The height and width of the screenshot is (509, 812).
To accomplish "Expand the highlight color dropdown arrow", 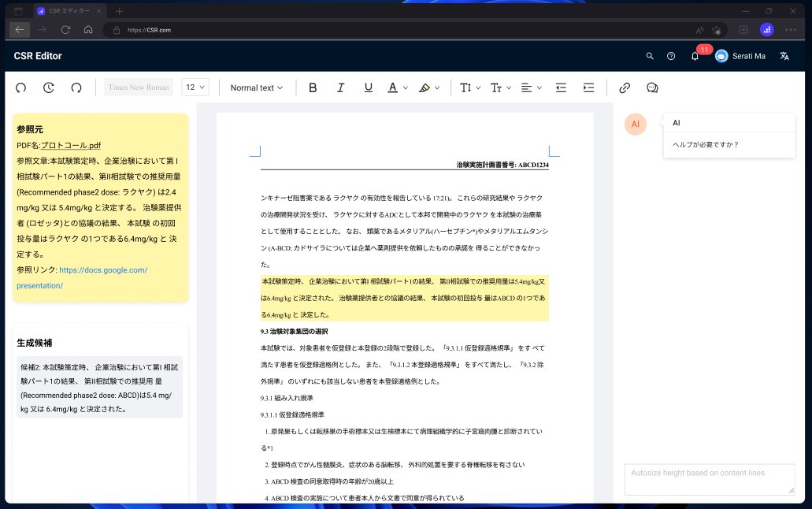I will tap(437, 87).
